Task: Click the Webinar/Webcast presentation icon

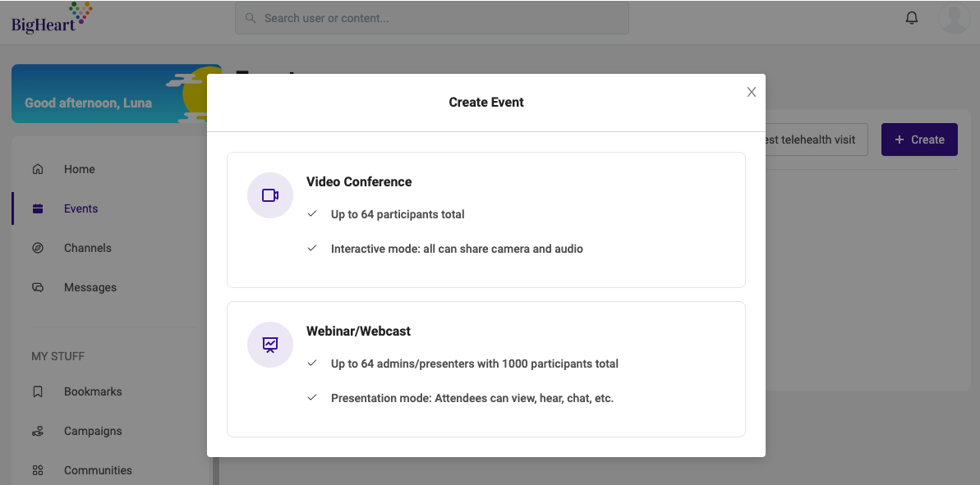Action: (270, 345)
